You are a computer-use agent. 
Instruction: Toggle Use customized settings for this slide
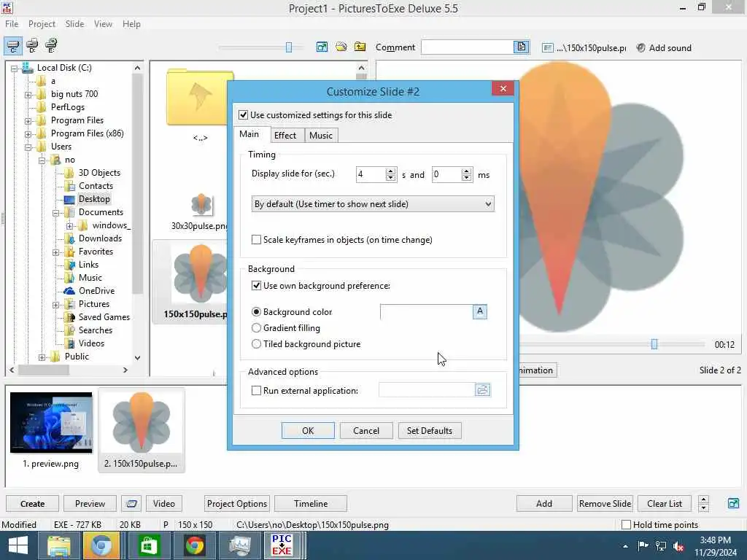244,114
